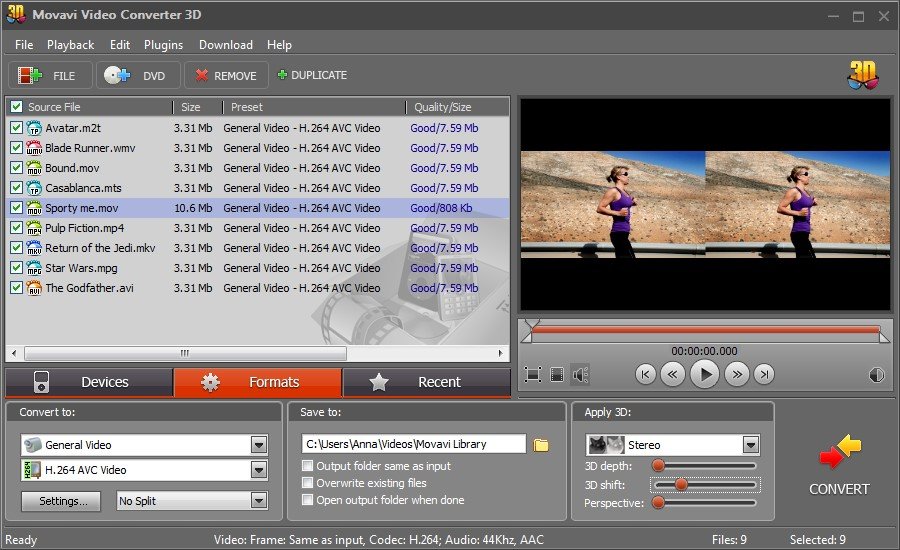Click the Perspective slider handle
This screenshot has height=550, width=900.
click(x=658, y=503)
